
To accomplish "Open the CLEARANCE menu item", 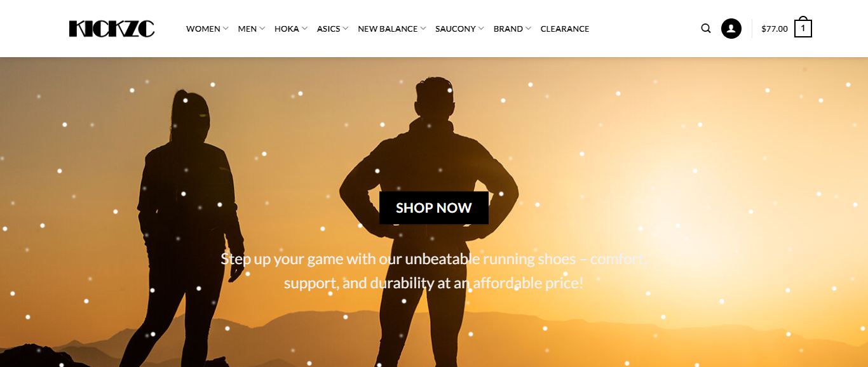I will [x=565, y=29].
